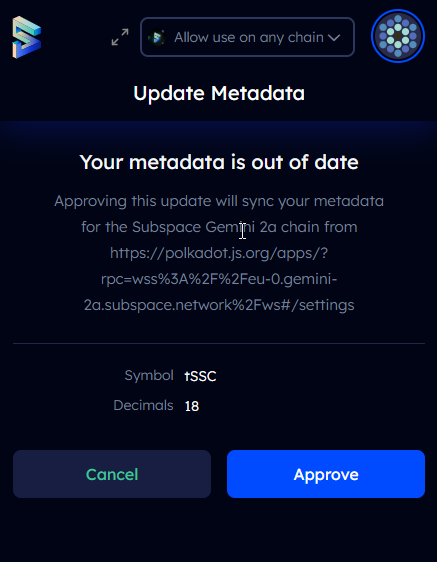
Task: Click 'Your metadata is out of date' heading
Action: [x=219, y=162]
